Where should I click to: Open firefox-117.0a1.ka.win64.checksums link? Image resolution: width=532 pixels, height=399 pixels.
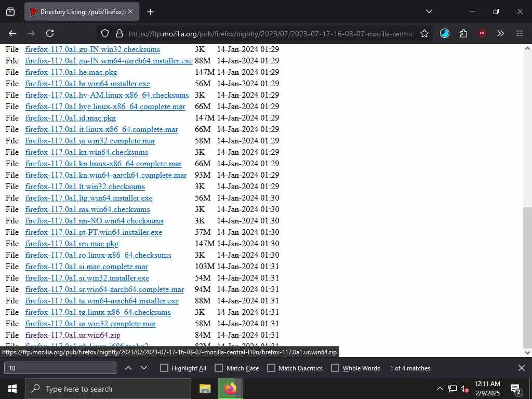coord(87,152)
